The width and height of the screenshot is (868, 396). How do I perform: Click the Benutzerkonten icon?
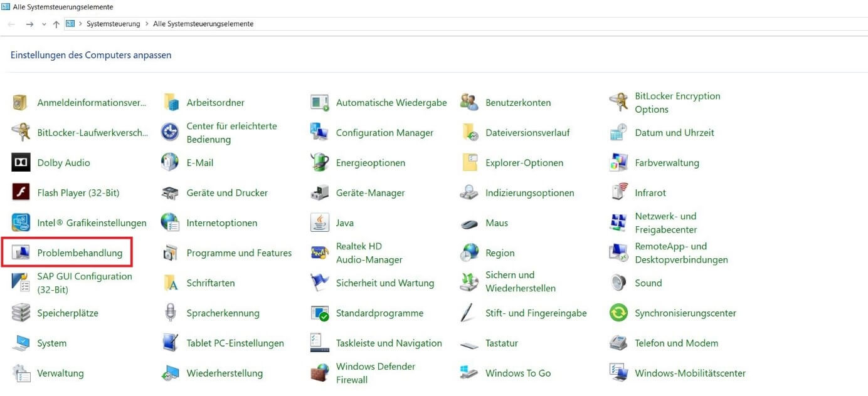tap(469, 102)
